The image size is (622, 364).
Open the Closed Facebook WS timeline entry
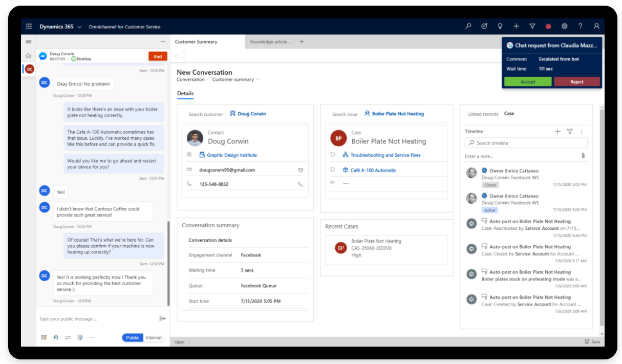click(x=526, y=178)
